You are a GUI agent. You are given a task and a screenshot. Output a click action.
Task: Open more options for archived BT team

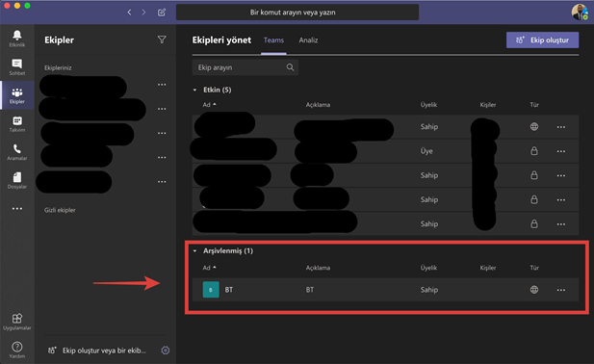(x=561, y=290)
